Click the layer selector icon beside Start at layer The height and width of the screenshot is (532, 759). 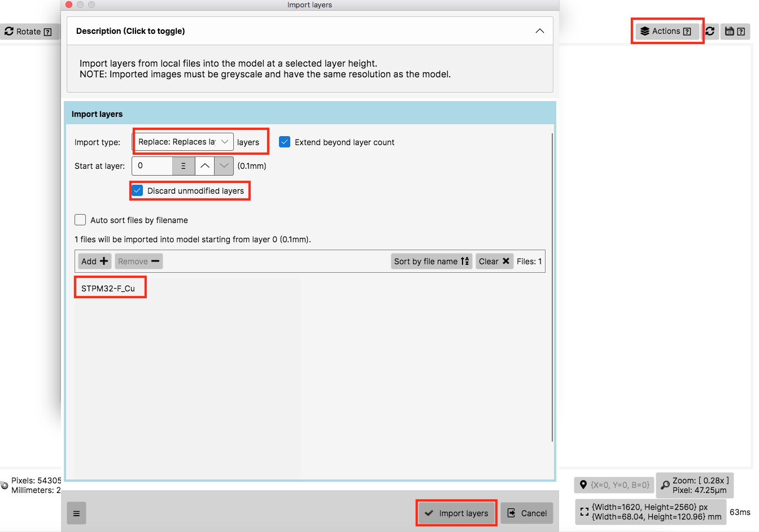point(184,166)
